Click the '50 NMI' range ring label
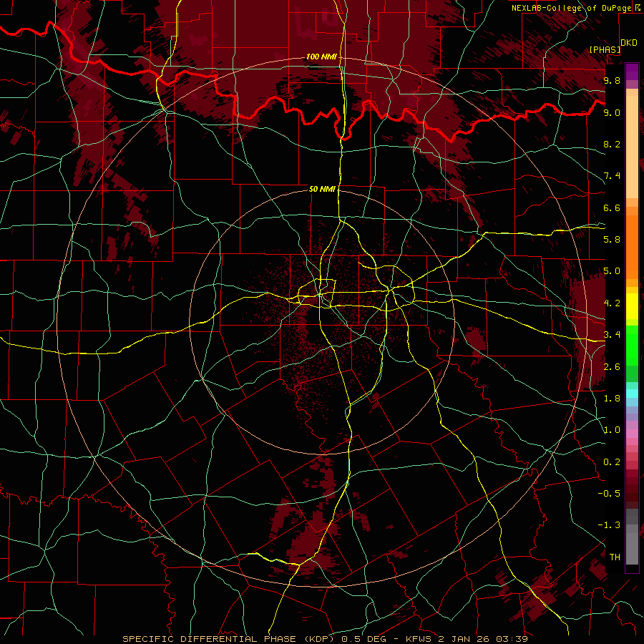The width and height of the screenshot is (644, 644). 323,189
